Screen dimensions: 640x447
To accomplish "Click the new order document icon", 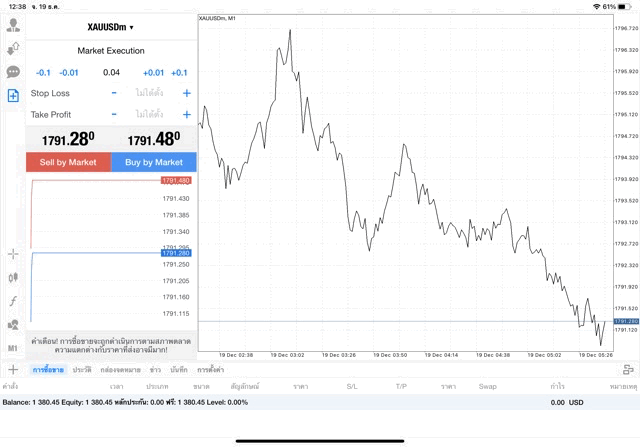I will [x=13, y=96].
